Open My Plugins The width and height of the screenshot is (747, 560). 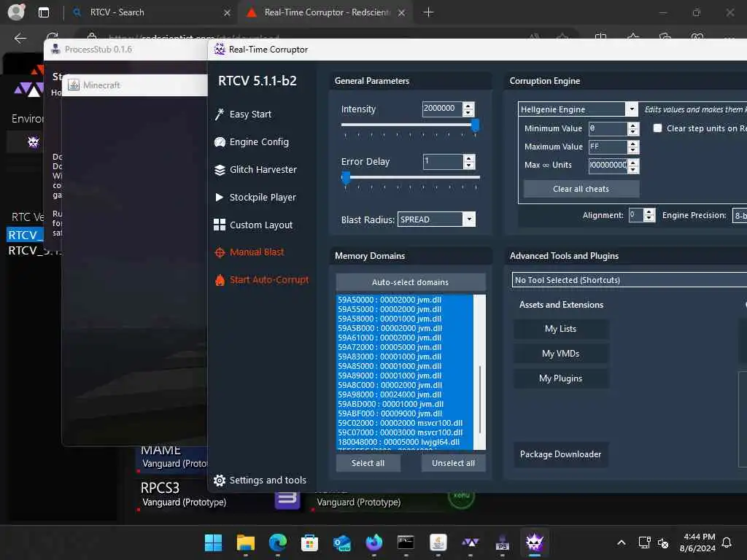pos(561,378)
